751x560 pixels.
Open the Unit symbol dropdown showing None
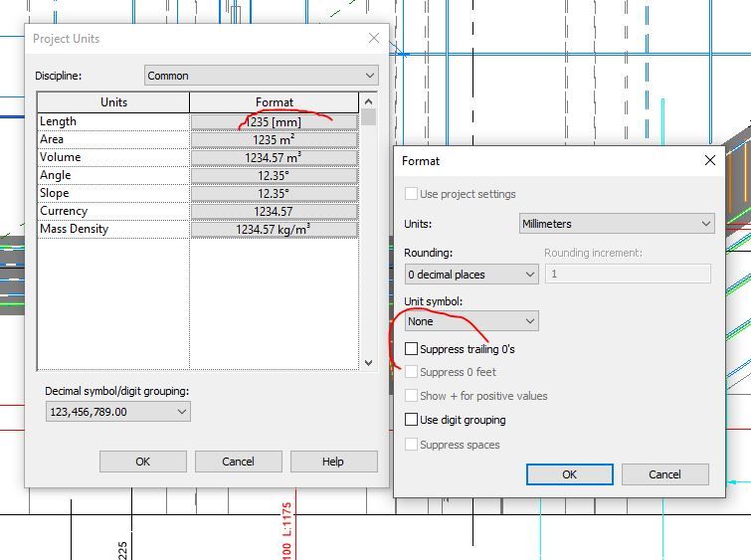pos(471,321)
